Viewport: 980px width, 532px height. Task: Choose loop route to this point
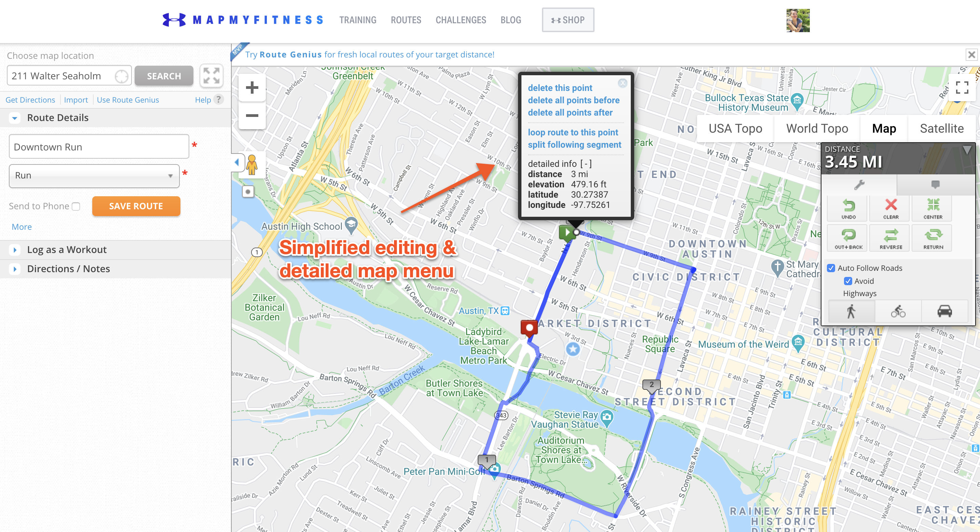point(573,132)
